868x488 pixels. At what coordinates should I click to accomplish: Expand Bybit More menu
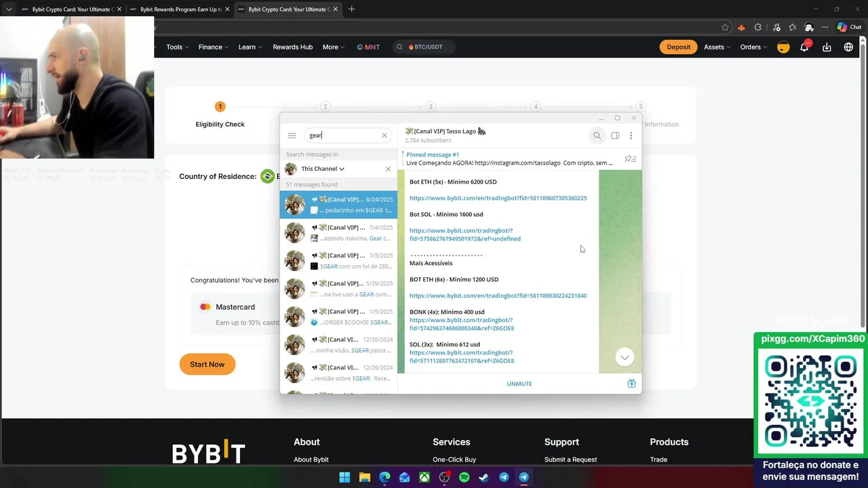[x=334, y=47]
